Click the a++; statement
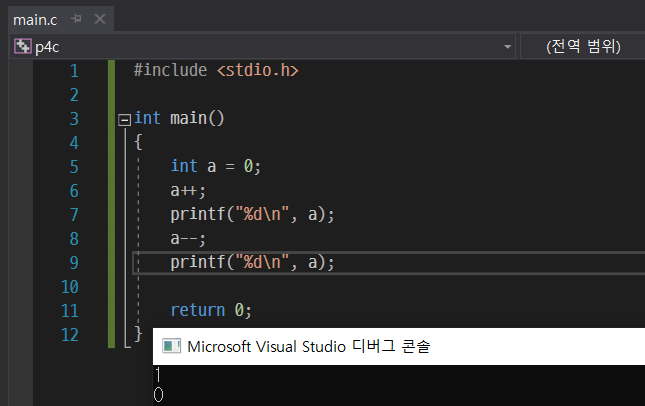 coord(188,190)
